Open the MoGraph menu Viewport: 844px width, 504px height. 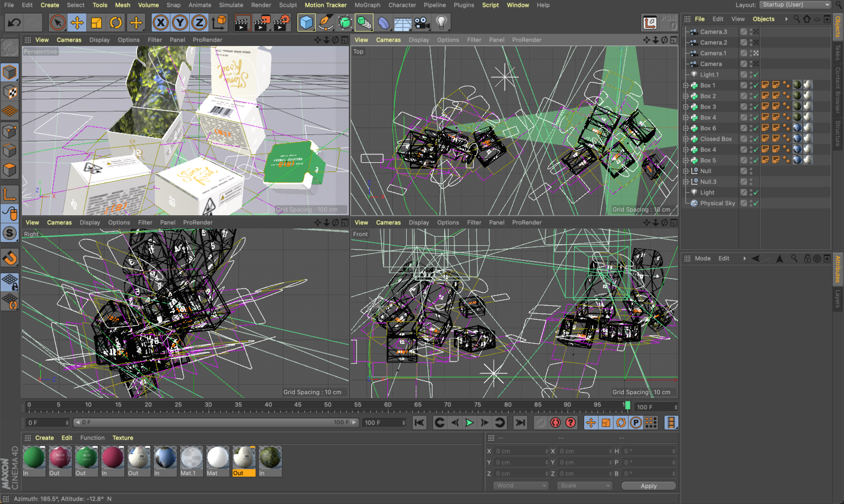[367, 5]
